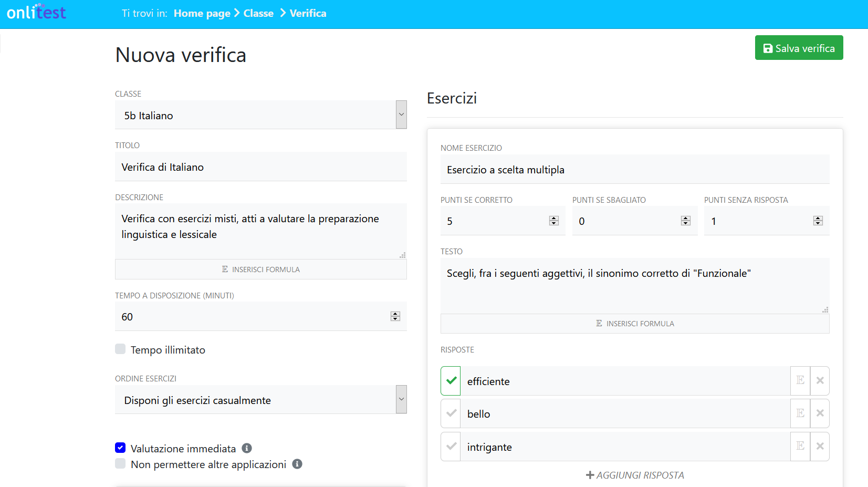Click the Punti senza risposta field
Viewport: 868px width, 487px height.
[767, 221]
